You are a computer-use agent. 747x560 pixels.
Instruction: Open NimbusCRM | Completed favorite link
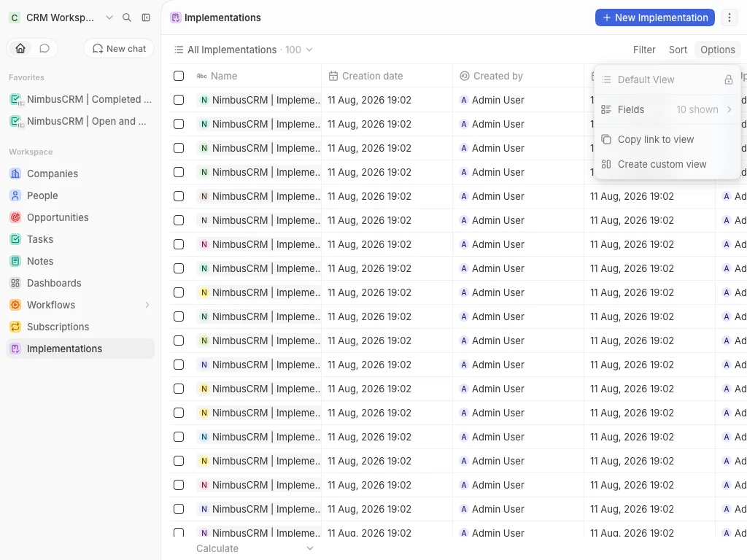pyautogui.click(x=80, y=99)
